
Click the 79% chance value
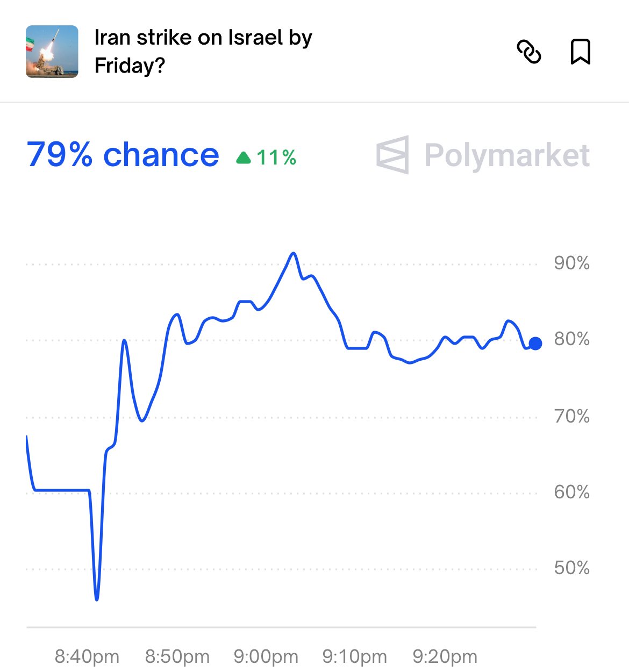point(123,155)
